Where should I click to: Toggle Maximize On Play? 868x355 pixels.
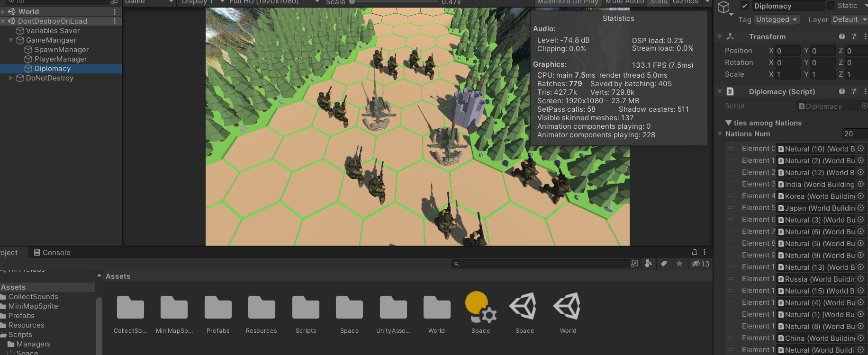tap(568, 2)
